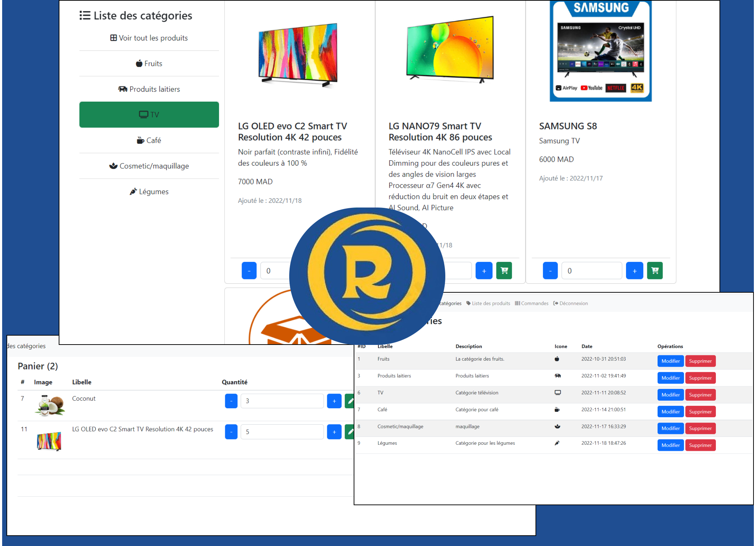Click the cow icon in Produits laitiers table row
The image size is (756, 546).
pyautogui.click(x=558, y=376)
